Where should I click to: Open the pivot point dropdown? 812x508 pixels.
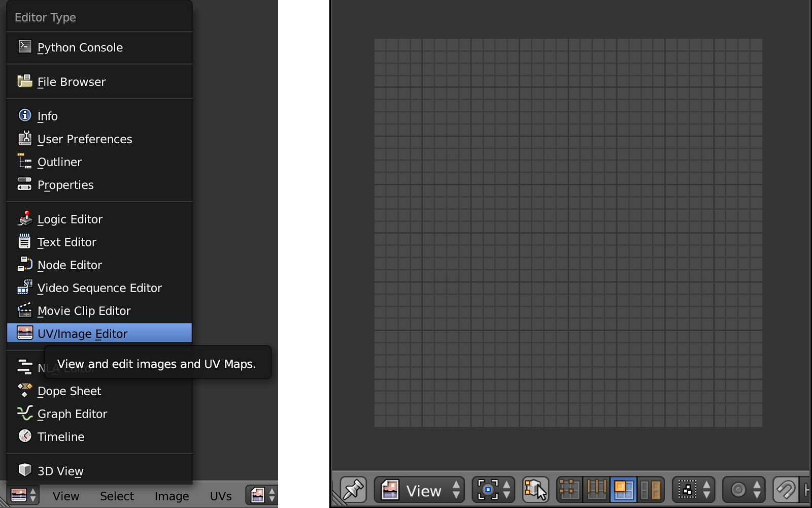click(493, 490)
